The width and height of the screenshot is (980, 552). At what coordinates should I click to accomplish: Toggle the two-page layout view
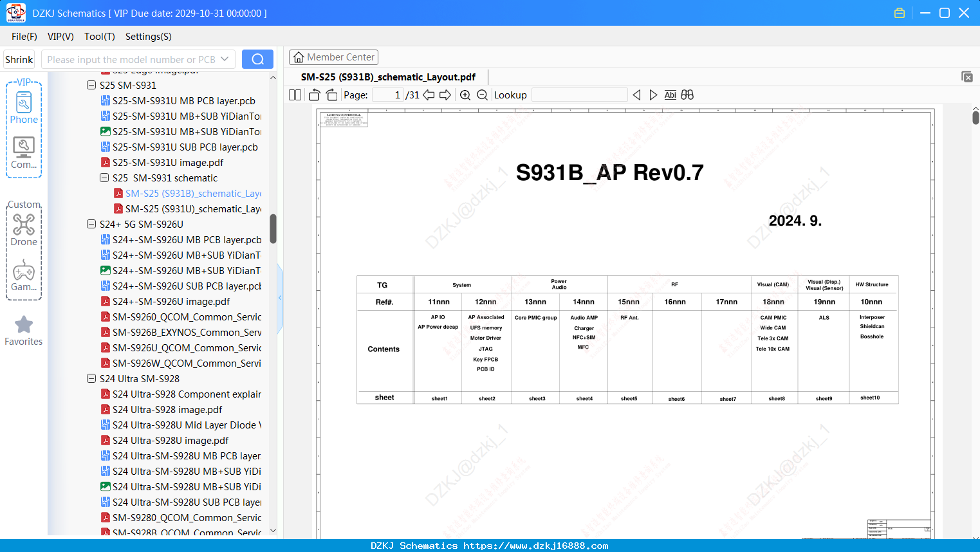(x=295, y=95)
